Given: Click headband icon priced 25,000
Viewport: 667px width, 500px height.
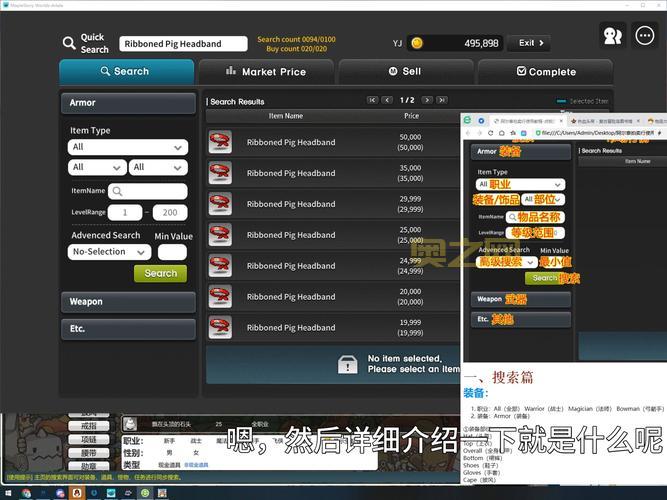Looking at the screenshot, I should coord(220,235).
